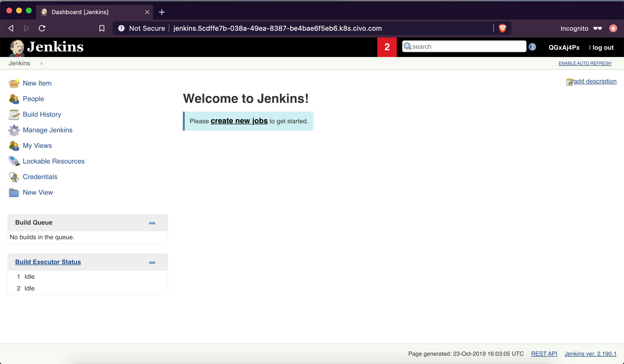The width and height of the screenshot is (624, 364).
Task: Click executor 1 Idle row
Action: coord(88,277)
